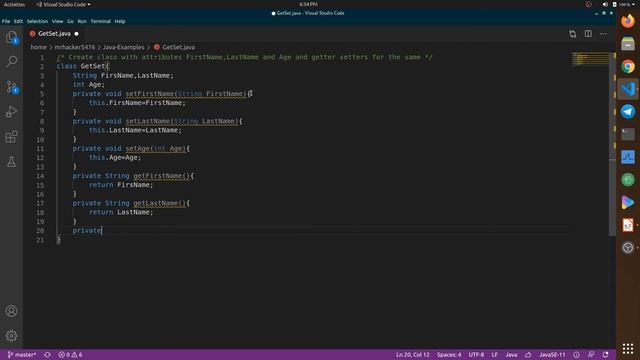Select the Java language mode

pos(511,355)
